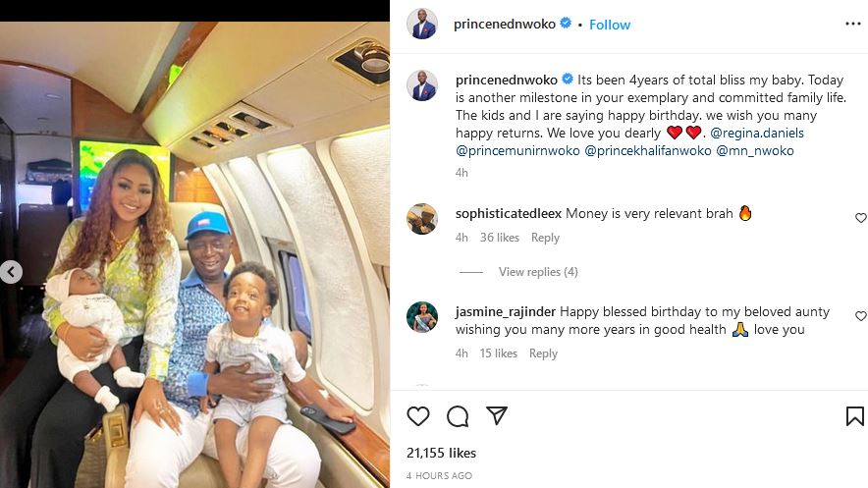Like the post with heart icon
This screenshot has width=868, height=488.
pyautogui.click(x=418, y=416)
